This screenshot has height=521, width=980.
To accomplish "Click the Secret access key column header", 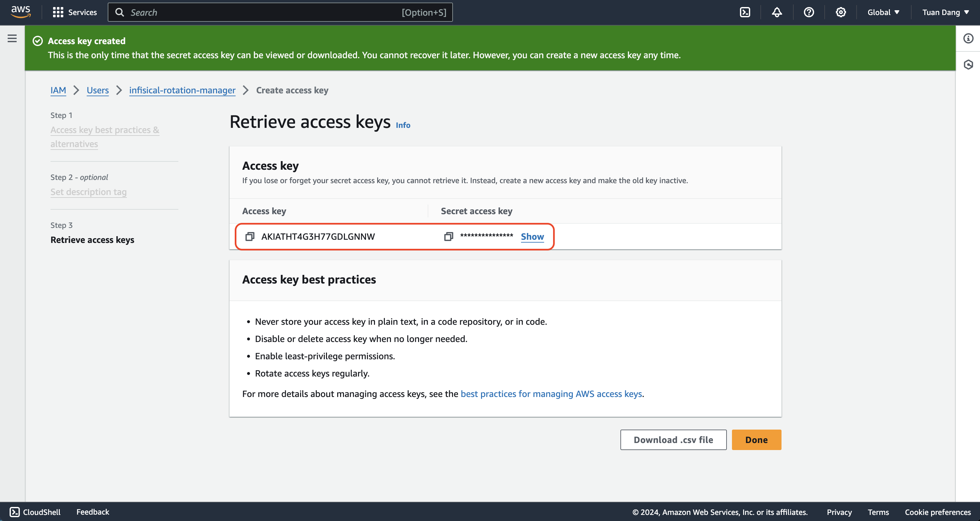I will 476,211.
